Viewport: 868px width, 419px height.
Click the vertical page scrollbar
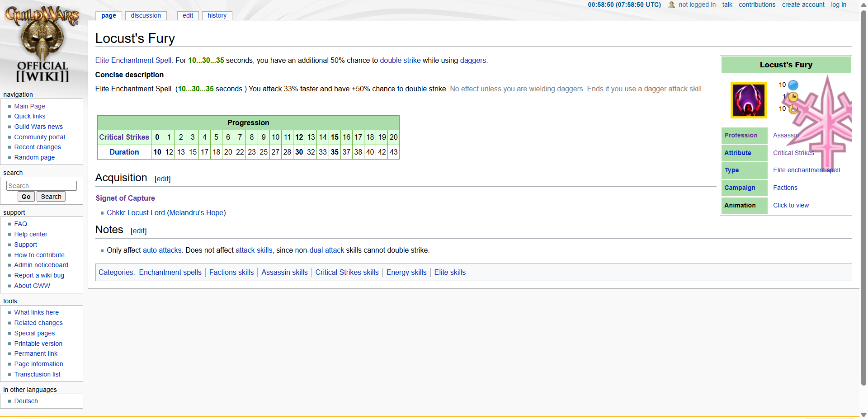pyautogui.click(x=863, y=199)
